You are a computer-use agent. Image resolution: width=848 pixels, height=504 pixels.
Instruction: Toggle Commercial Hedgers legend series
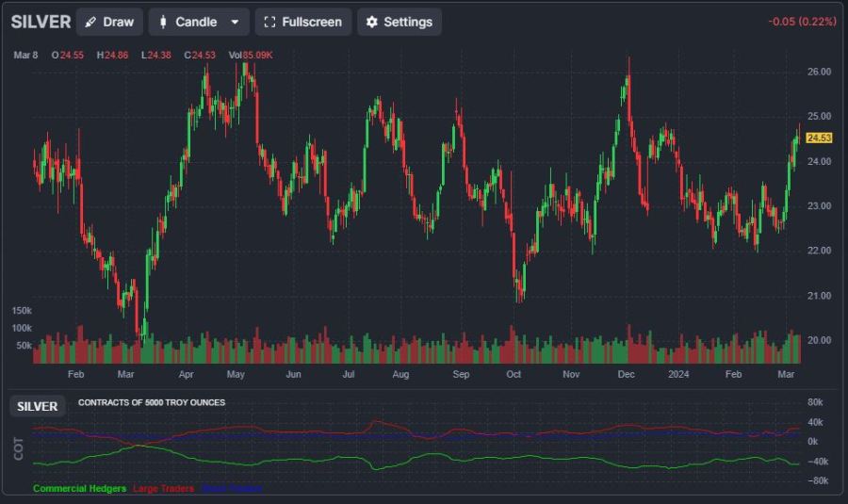[79, 489]
